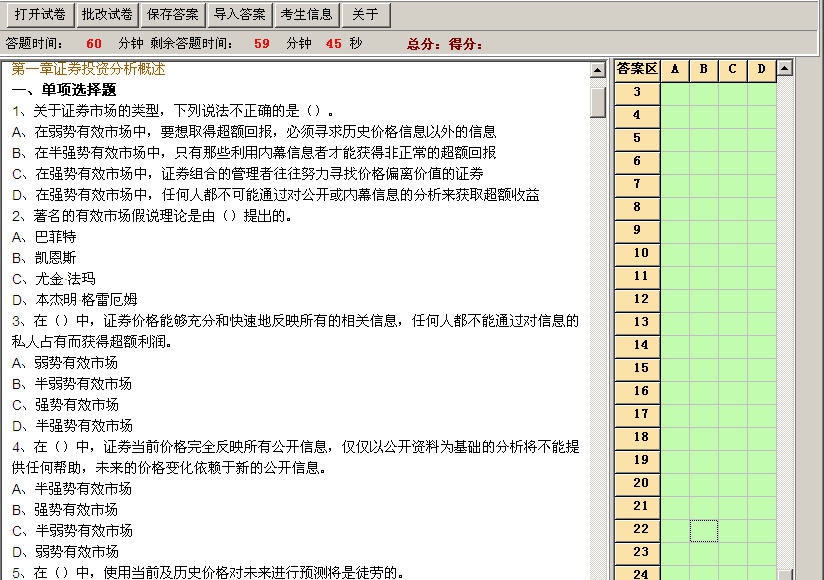824x580 pixels.
Task: Click option text 凯恩斯
Action: [55, 258]
